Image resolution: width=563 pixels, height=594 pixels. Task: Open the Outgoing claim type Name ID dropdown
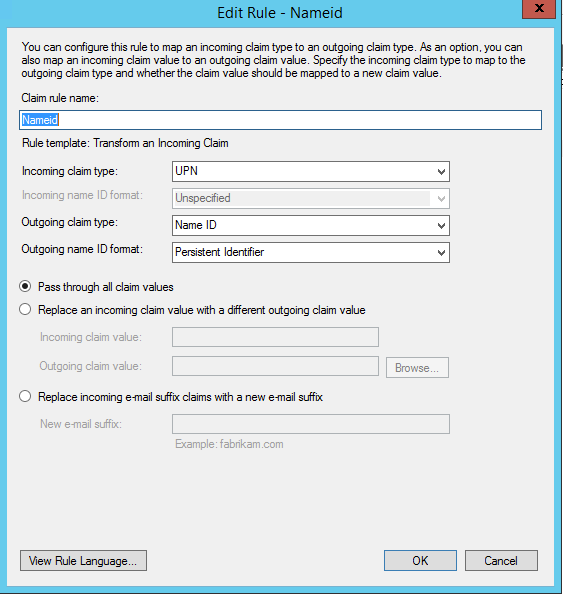311,225
